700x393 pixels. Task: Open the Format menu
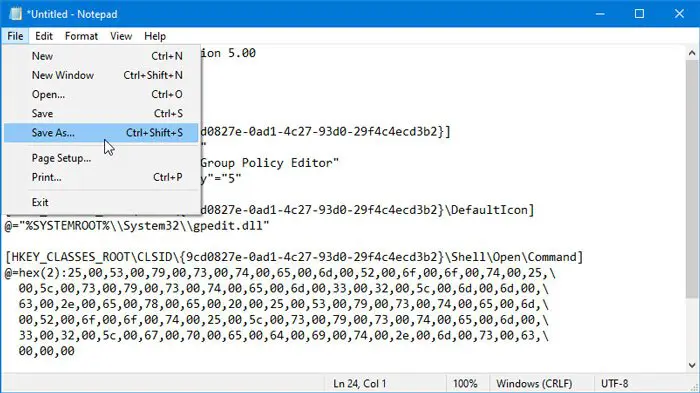click(81, 36)
